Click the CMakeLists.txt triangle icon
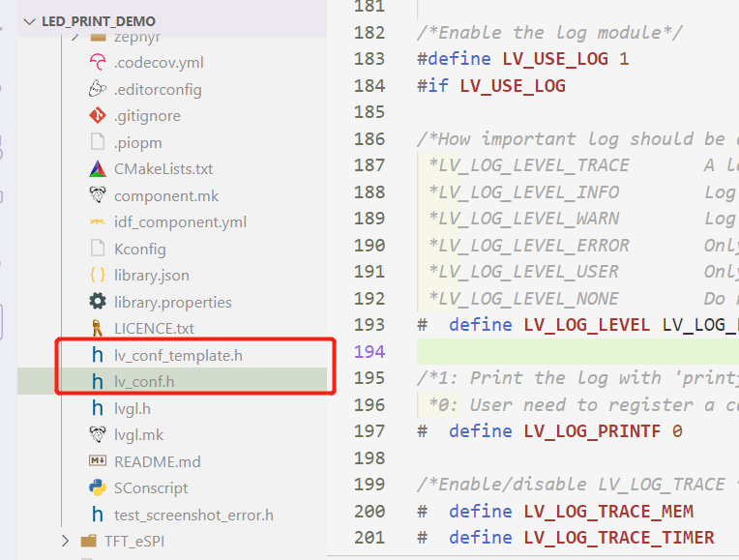This screenshot has width=739, height=560. [x=98, y=168]
